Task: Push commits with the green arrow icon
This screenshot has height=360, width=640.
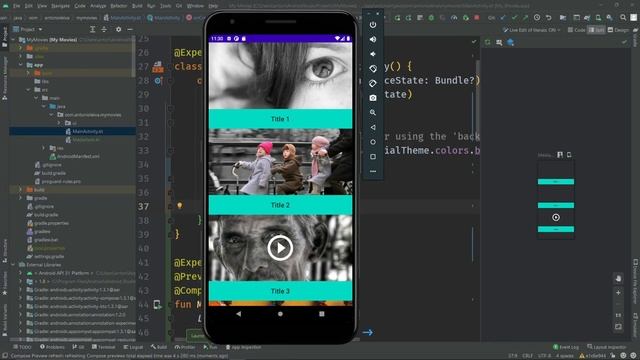Action: (x=526, y=18)
